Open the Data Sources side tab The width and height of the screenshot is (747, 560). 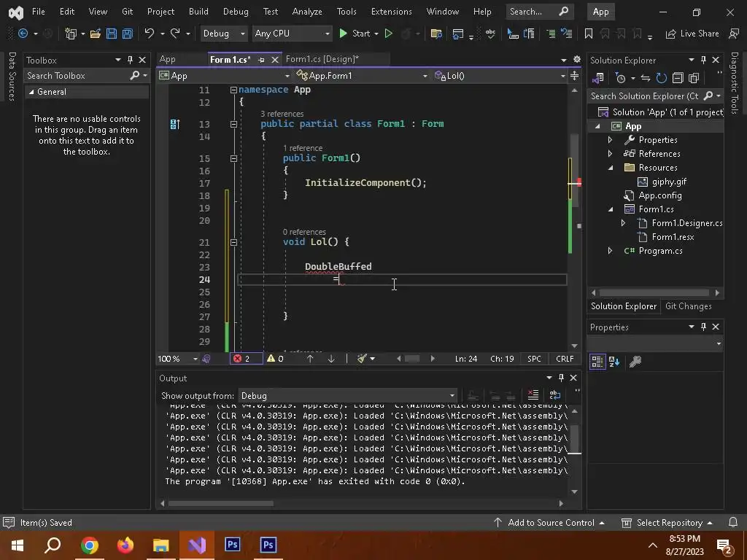(12, 76)
